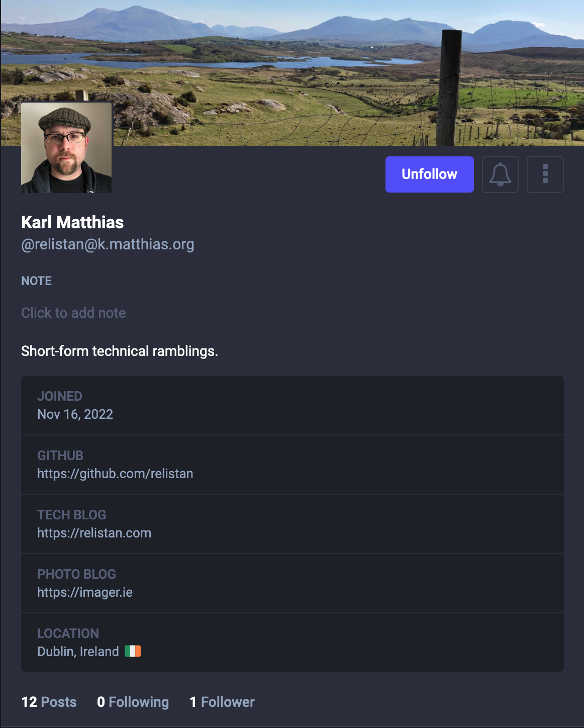Click the Karl Matthias display name
The image size is (584, 728).
(x=72, y=222)
